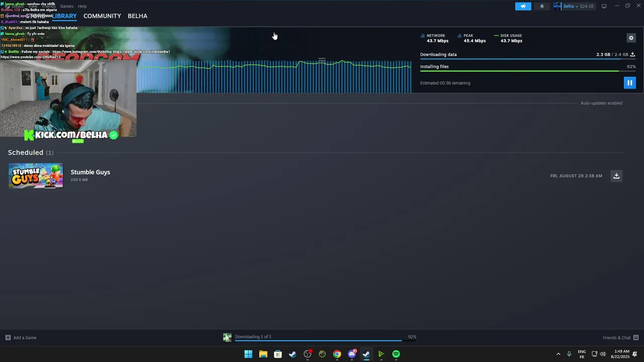Open Windows notification center bell
This screenshot has height=362, width=644.
635,354
